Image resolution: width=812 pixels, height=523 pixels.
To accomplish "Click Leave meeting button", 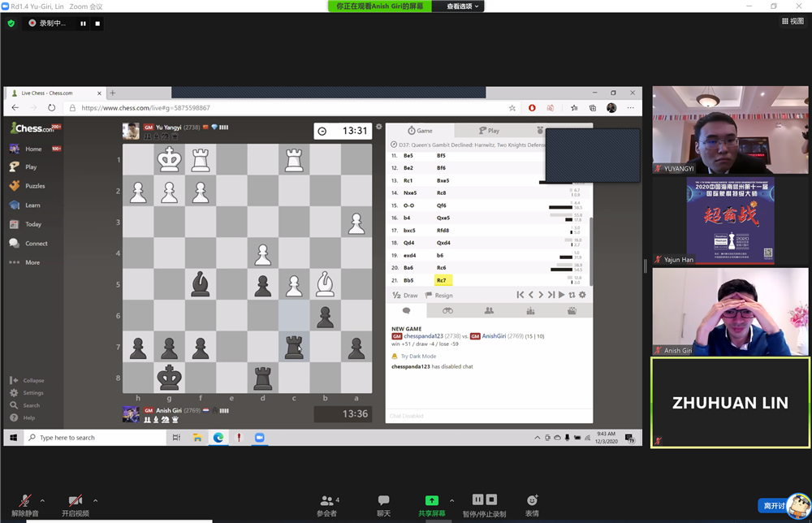I will [774, 505].
